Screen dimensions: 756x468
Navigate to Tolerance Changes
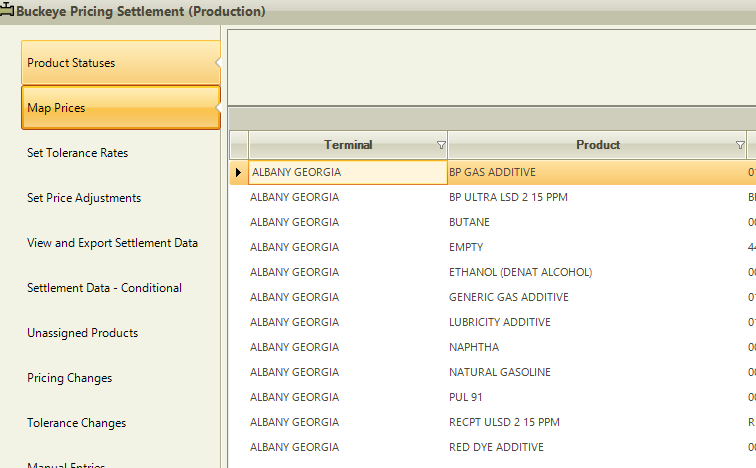pos(76,423)
